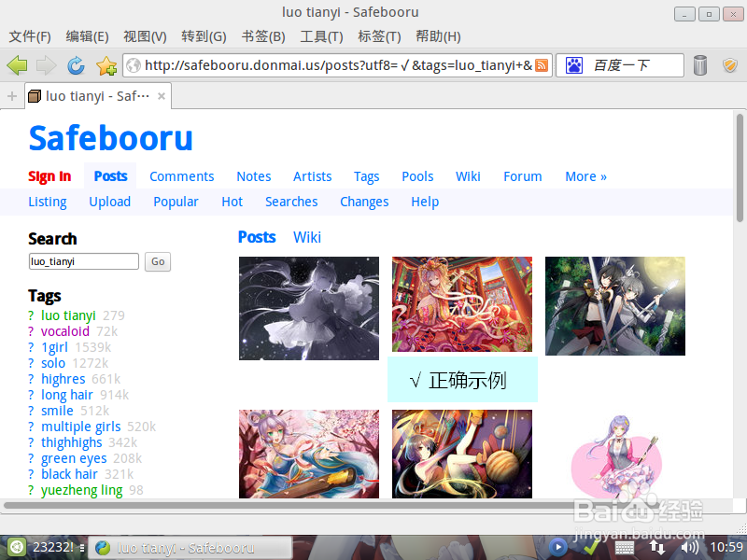This screenshot has width=747, height=560.
Task: Click the green back arrow button
Action: point(17,65)
